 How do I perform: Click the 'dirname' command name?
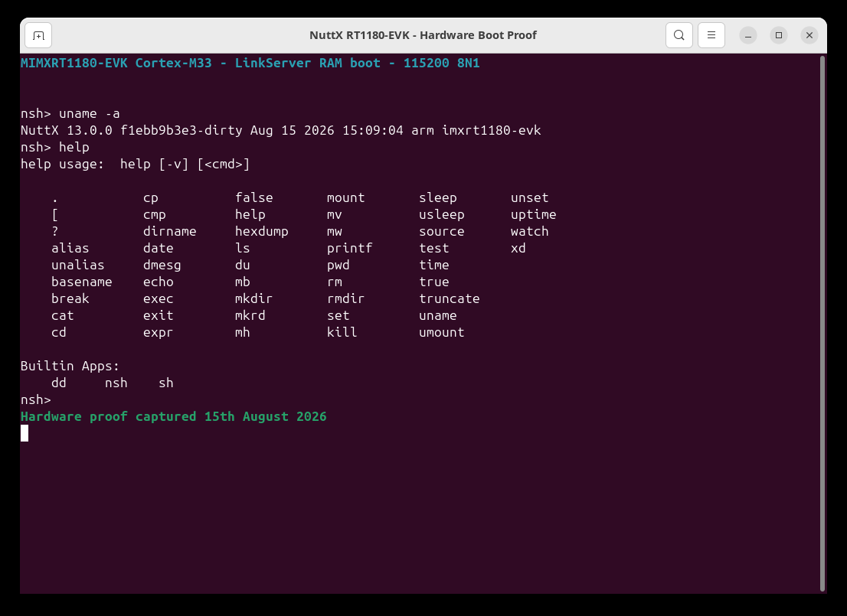pyautogui.click(x=169, y=231)
